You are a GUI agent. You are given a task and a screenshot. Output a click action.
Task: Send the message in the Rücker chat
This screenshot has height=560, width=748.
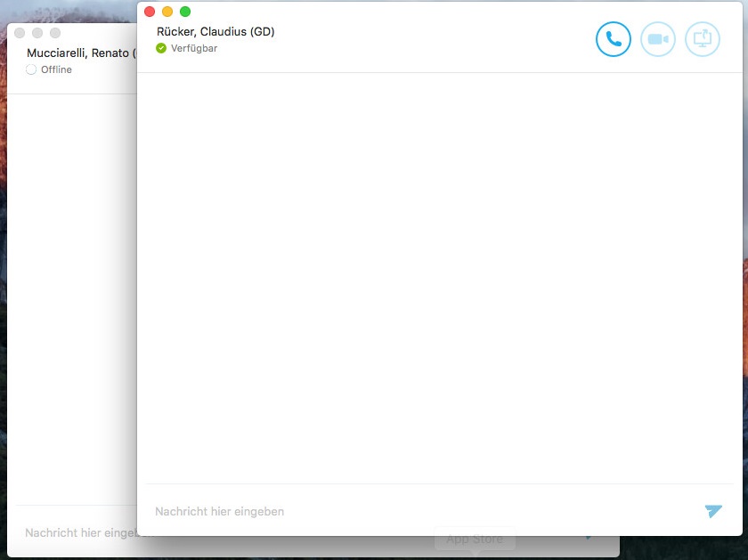(713, 511)
